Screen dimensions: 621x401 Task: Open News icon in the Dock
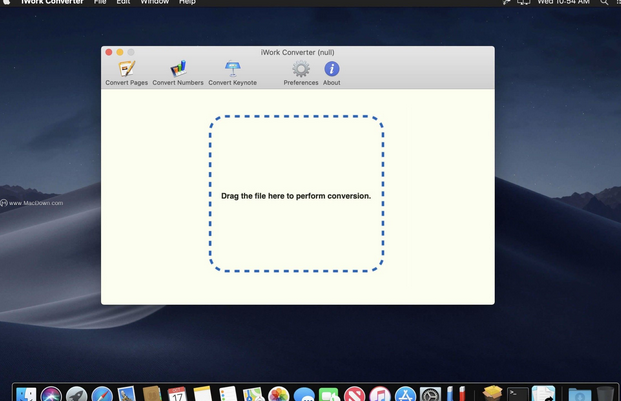point(354,394)
